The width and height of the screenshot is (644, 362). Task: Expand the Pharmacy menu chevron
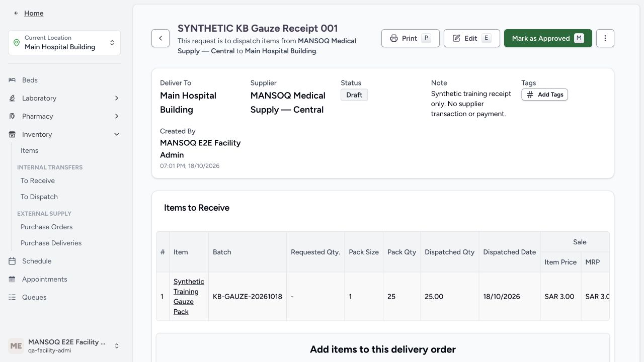pyautogui.click(x=117, y=116)
